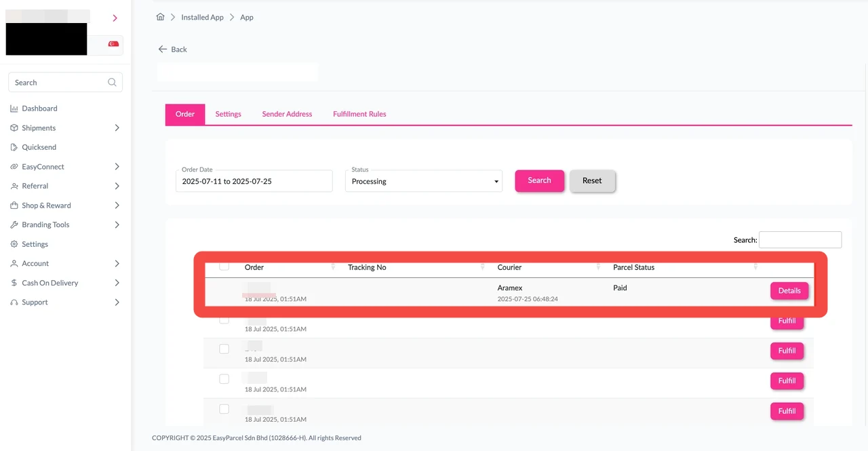The height and width of the screenshot is (451, 868).
Task: Switch to the Sender Address tab
Action: point(286,114)
